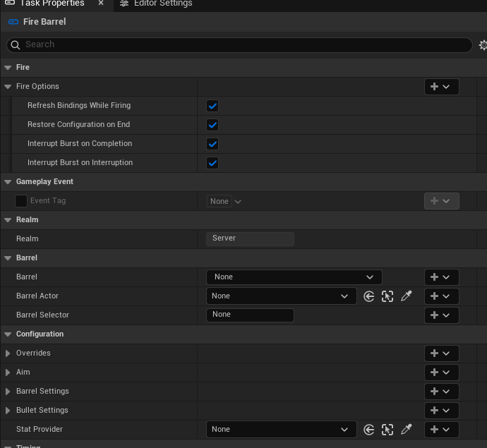This screenshot has width=487, height=448.
Task: Collapse Gameplay Event category
Action: (8, 182)
